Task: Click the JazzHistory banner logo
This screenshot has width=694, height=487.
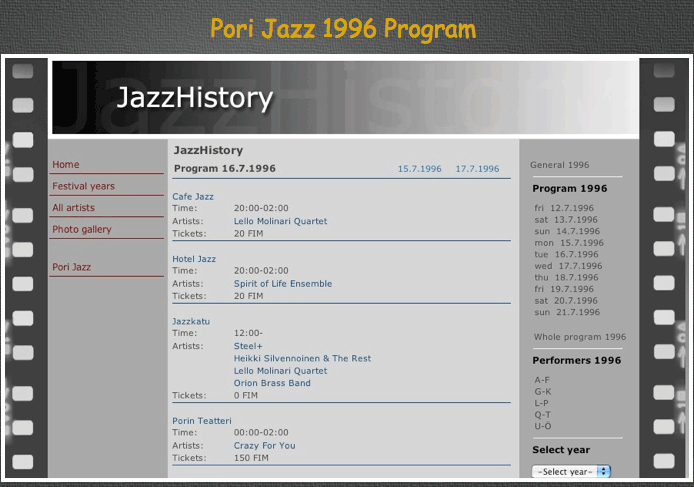Action: coord(195,97)
